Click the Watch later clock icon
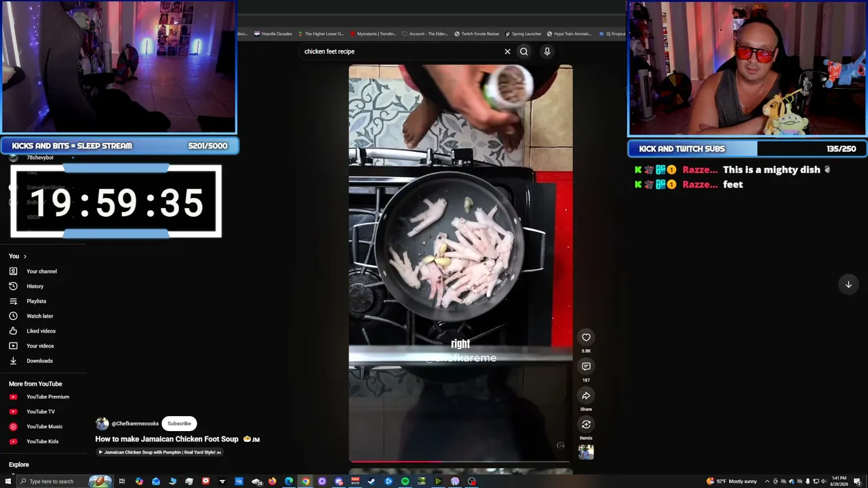The image size is (868, 488). point(13,316)
